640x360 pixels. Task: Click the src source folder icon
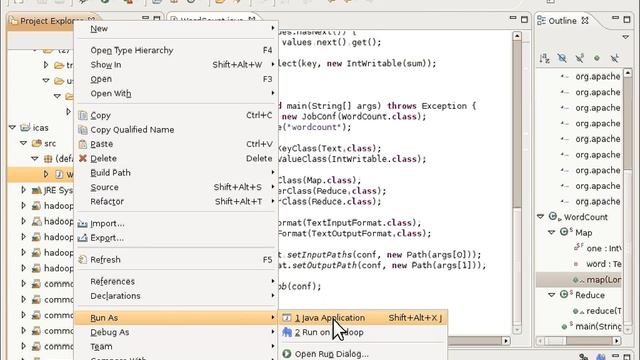(x=37, y=143)
